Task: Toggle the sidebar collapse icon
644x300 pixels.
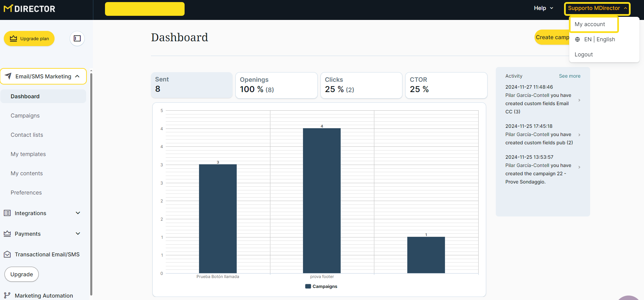Action: tap(77, 38)
